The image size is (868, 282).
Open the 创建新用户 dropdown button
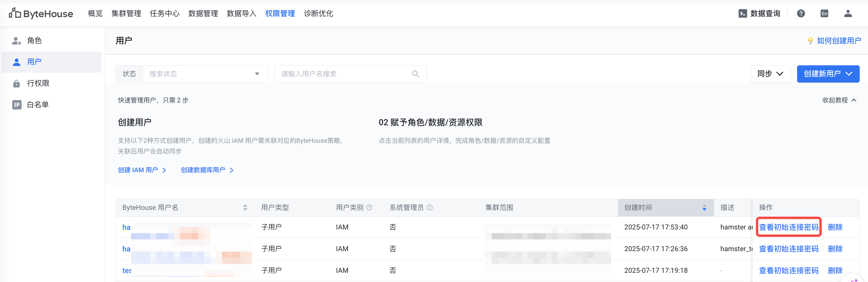click(828, 74)
